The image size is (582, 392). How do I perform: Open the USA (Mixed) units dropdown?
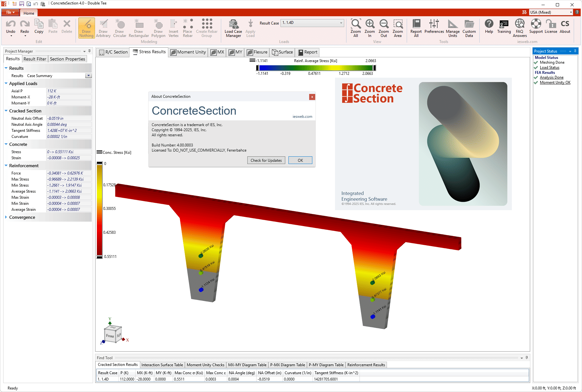(x=571, y=12)
